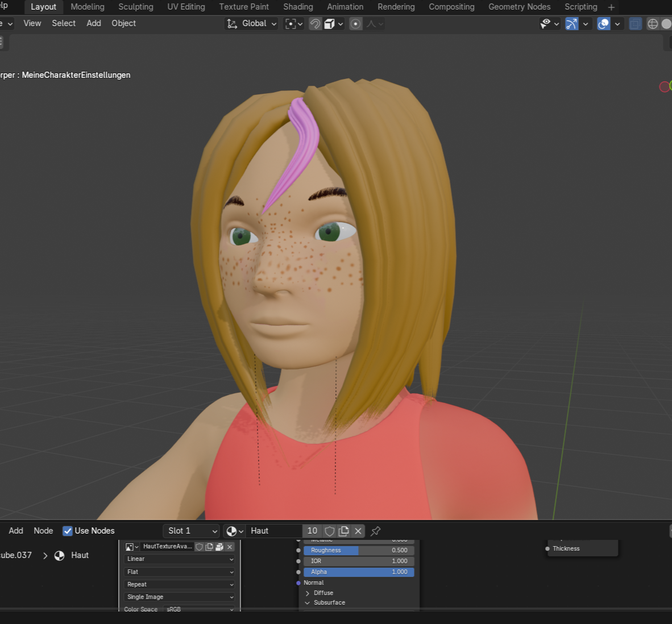The height and width of the screenshot is (624, 672).
Task: Unlink the Haut material with the X button
Action: [358, 531]
